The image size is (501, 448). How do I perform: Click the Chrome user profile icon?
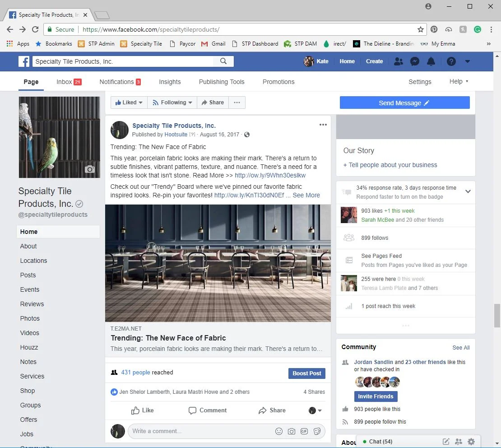coord(428,6)
